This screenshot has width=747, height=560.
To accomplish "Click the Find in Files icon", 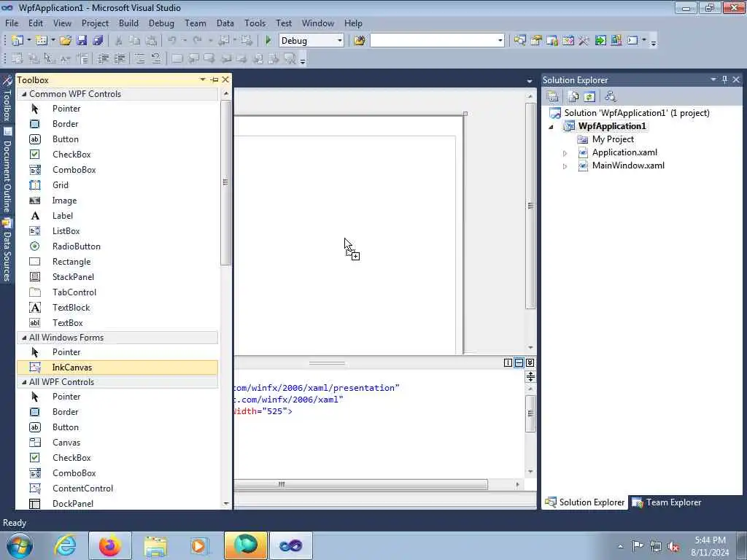I will (360, 41).
